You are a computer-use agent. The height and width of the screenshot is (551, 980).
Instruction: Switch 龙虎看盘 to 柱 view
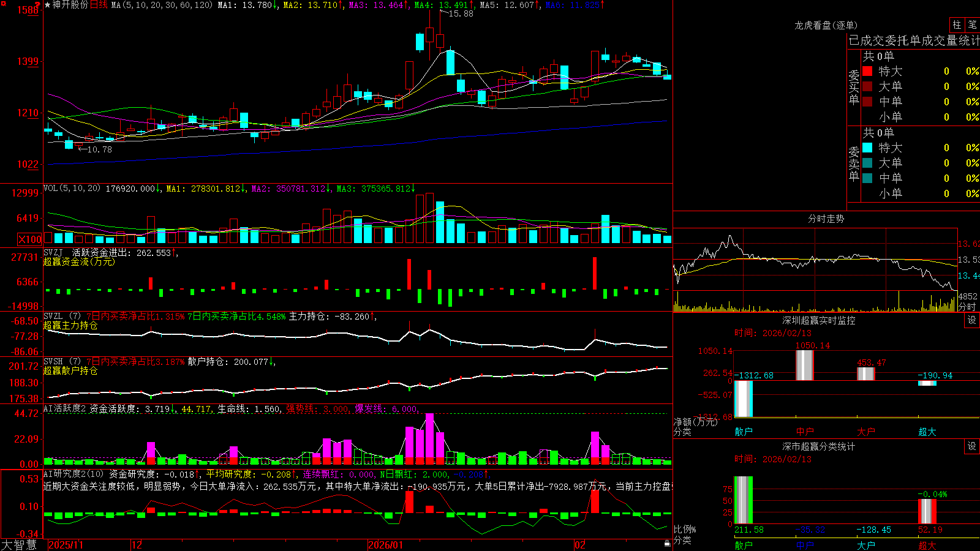coord(957,25)
